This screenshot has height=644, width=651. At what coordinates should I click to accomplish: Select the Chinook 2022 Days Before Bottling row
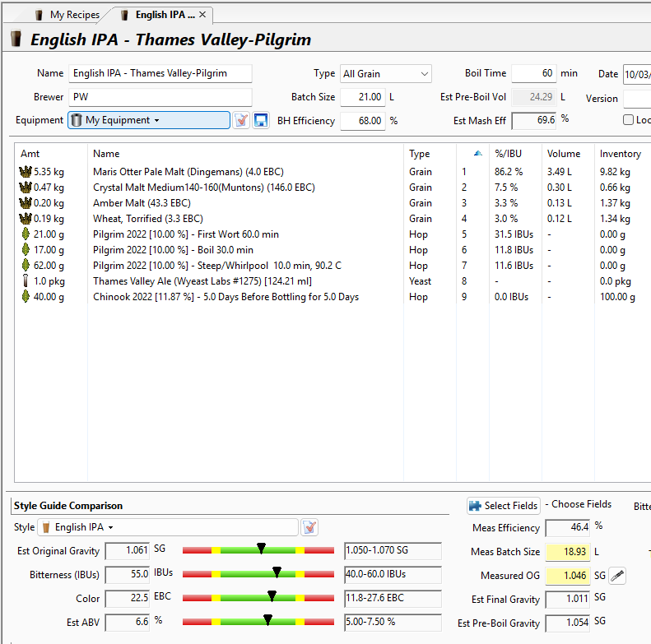tap(332, 297)
